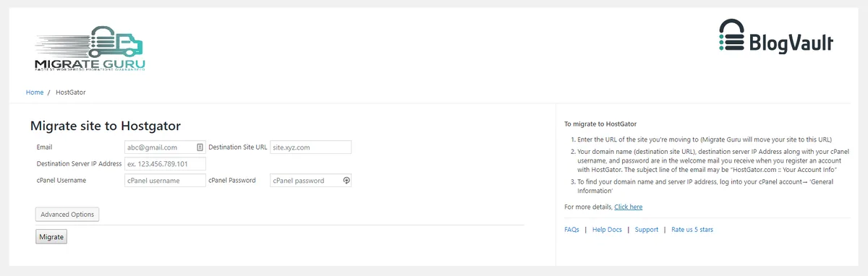Screen dimensions: 868x276
Task: Click instruction step 1 about entering URL
Action: [704, 139]
